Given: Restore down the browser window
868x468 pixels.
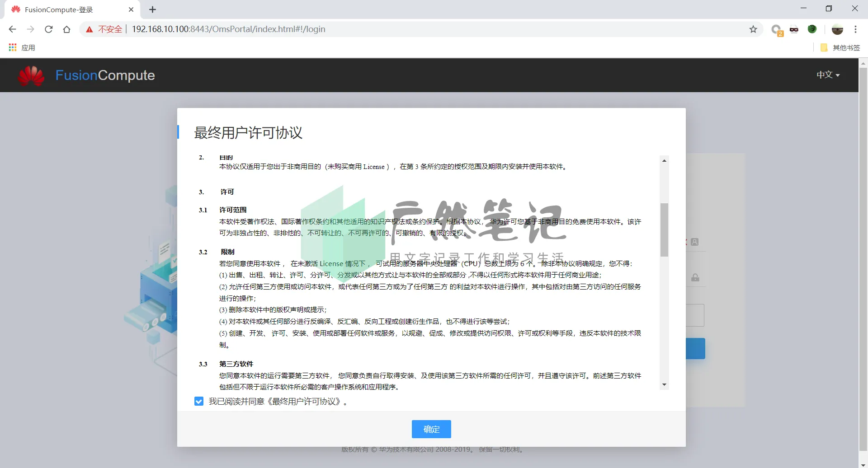Looking at the screenshot, I should [829, 9].
